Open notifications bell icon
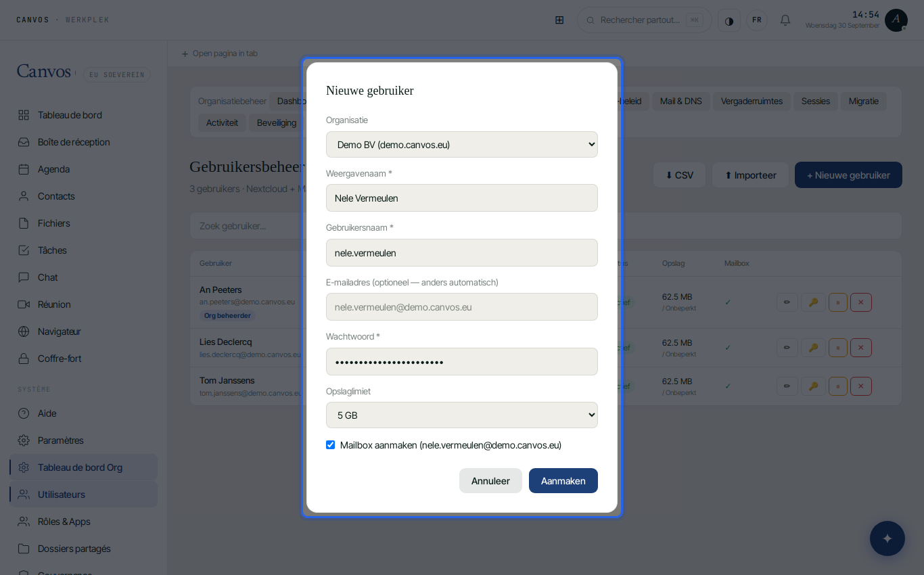Viewport: 924px width, 575px height. [x=785, y=20]
